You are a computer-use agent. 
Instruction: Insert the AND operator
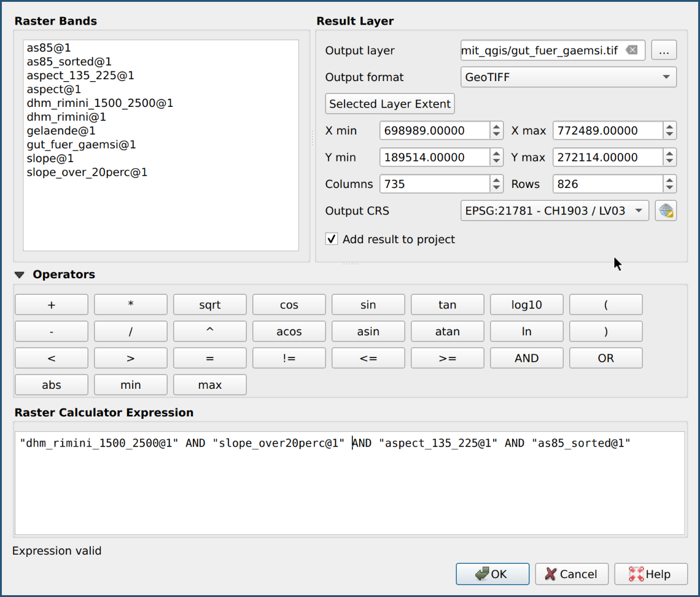coord(526,358)
